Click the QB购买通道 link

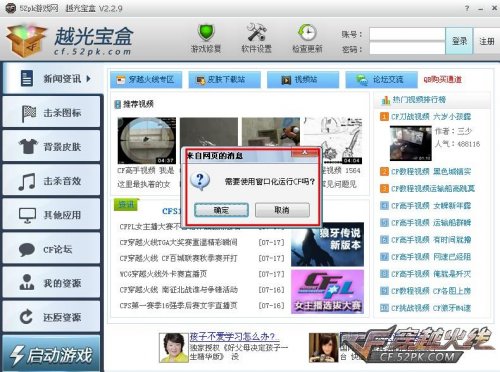442,80
